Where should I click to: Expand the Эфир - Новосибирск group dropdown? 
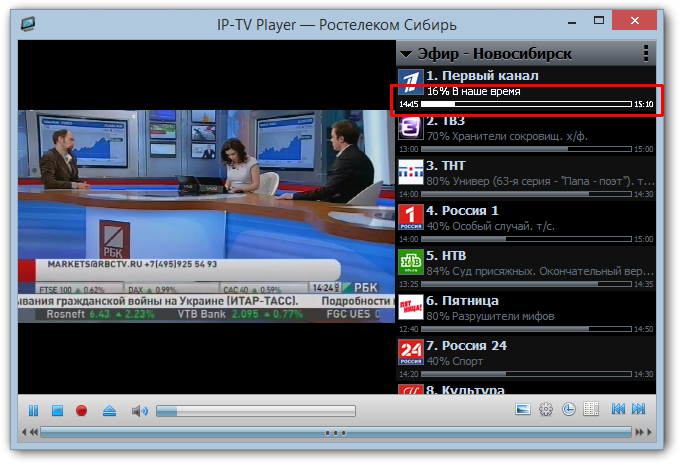[x=406, y=54]
